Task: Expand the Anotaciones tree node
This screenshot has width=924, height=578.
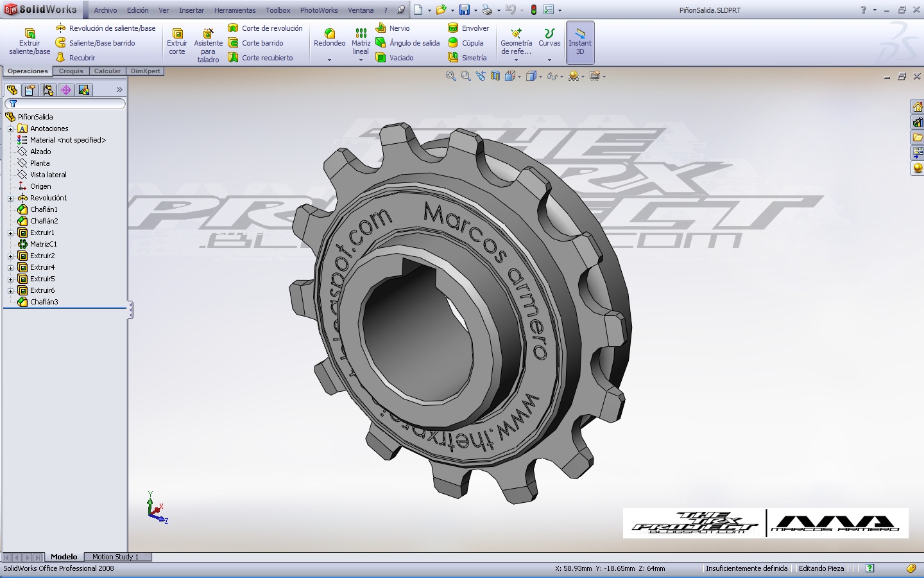Action: (10, 129)
